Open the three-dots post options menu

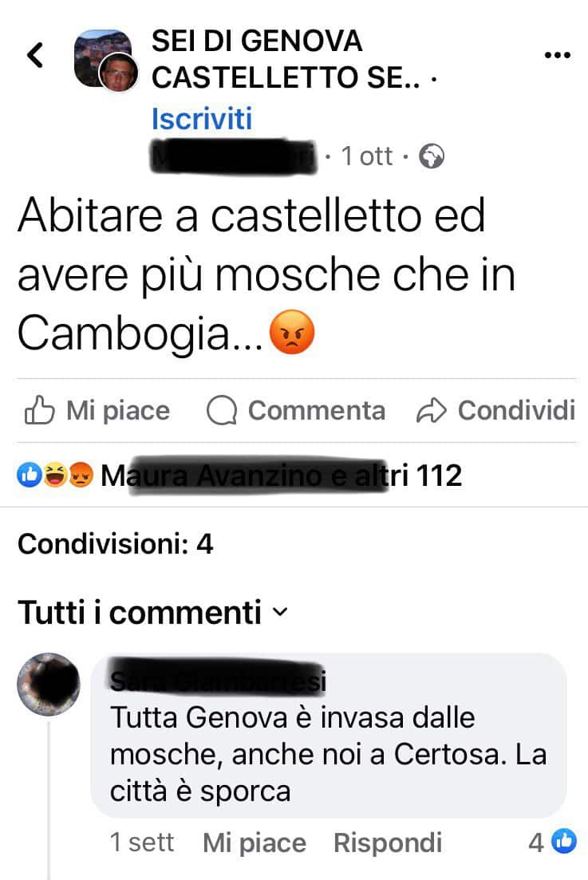(557, 55)
